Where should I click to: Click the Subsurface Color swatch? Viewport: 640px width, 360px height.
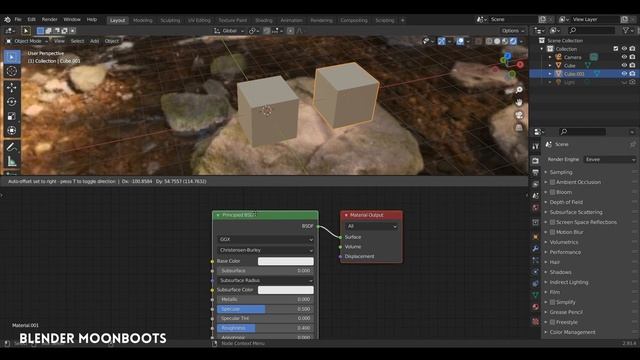[x=286, y=290]
